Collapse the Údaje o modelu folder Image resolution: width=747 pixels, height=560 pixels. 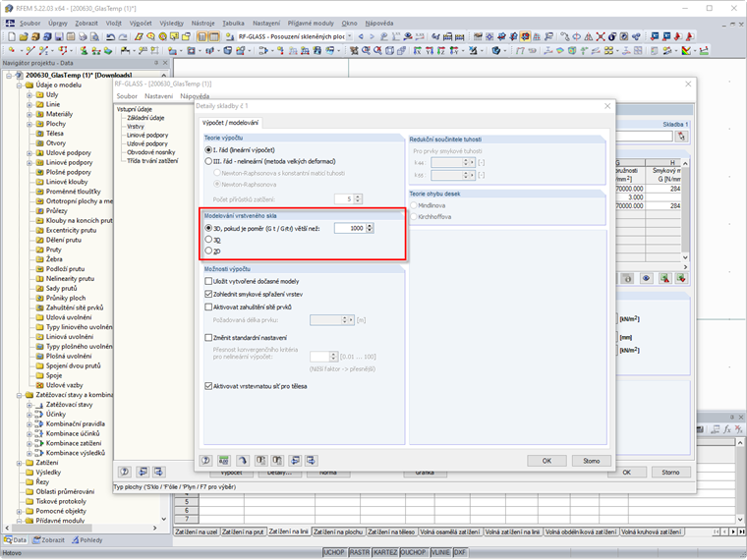20,85
